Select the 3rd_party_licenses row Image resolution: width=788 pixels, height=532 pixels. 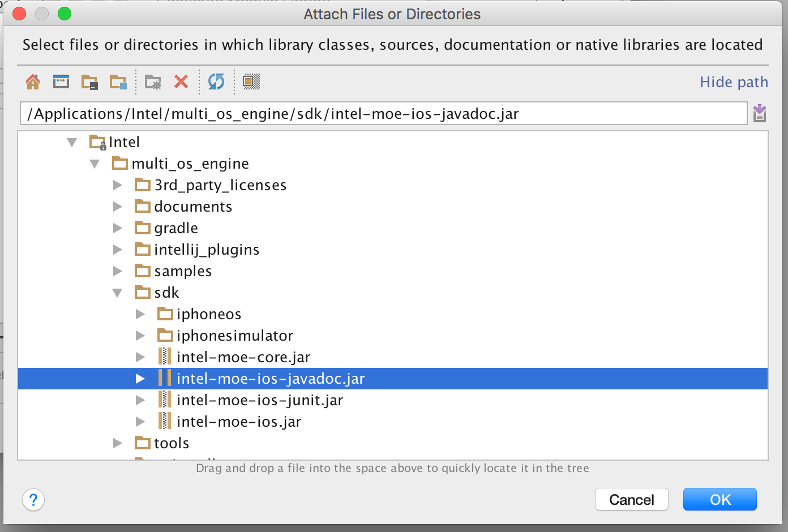pos(393,185)
